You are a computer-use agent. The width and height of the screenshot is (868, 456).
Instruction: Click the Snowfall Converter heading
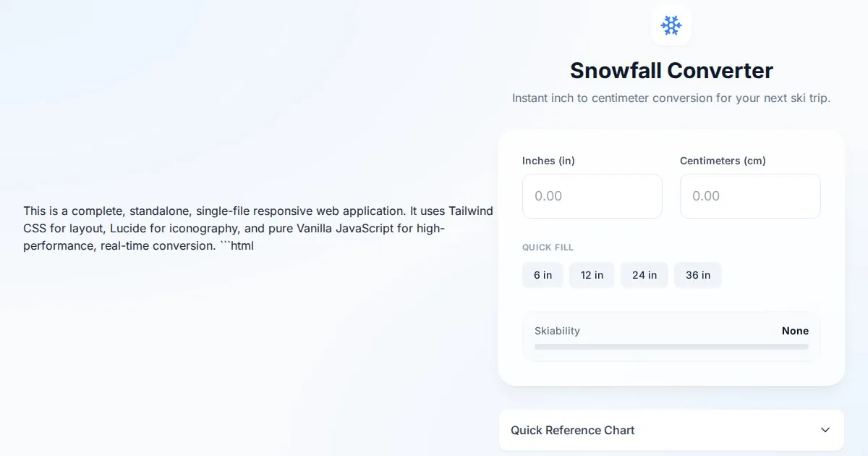[671, 70]
